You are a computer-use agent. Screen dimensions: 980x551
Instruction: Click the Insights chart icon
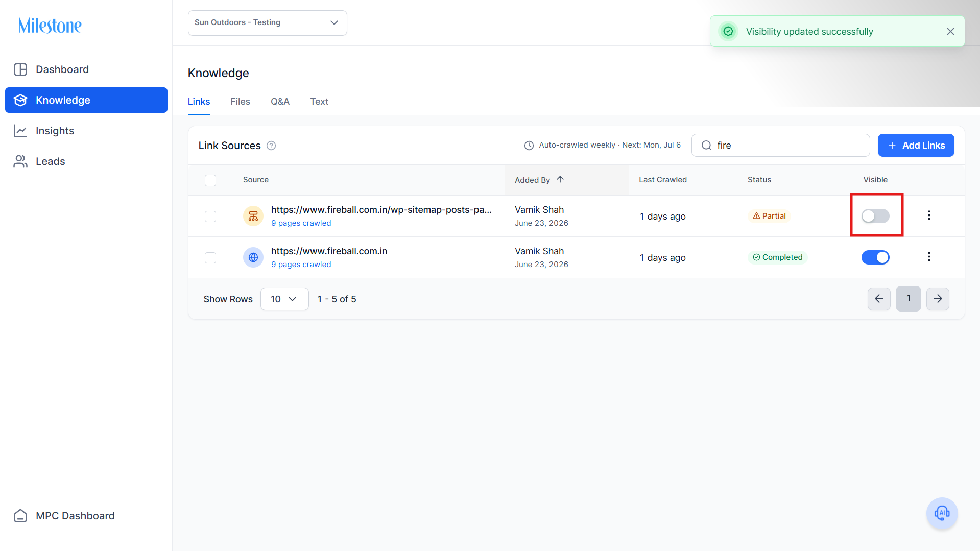20,131
